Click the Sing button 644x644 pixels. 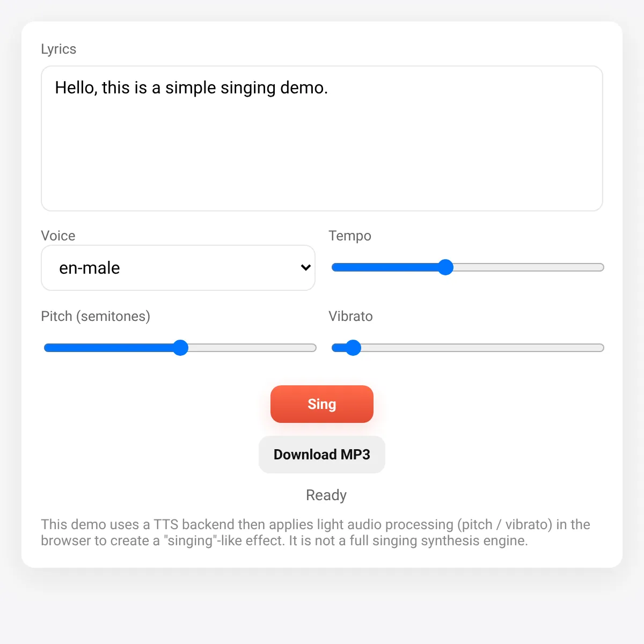tap(321, 404)
